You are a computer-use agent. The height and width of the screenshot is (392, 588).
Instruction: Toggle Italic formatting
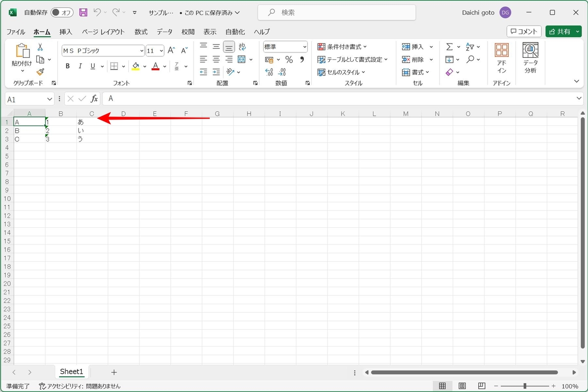point(80,66)
